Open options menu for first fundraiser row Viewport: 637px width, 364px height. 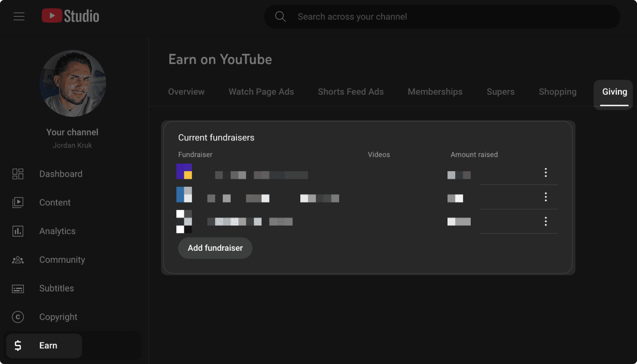pos(545,173)
